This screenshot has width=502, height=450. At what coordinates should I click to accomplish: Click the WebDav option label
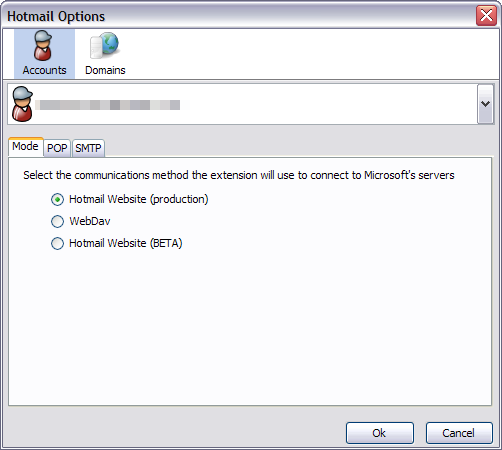[x=90, y=221]
